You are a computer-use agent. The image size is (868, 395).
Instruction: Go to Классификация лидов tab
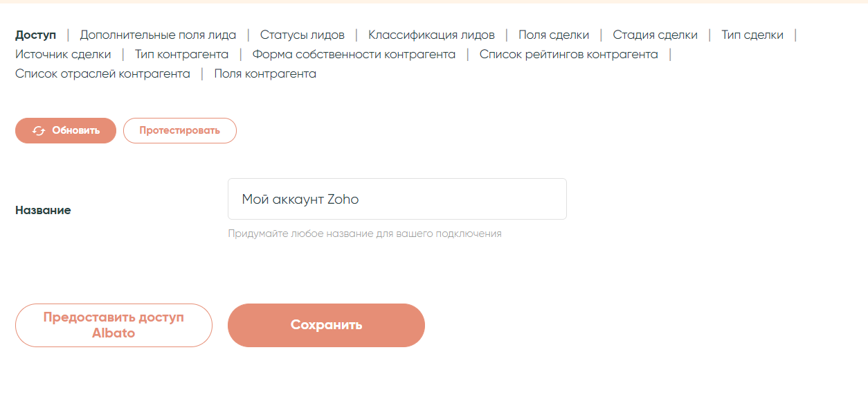coord(431,35)
